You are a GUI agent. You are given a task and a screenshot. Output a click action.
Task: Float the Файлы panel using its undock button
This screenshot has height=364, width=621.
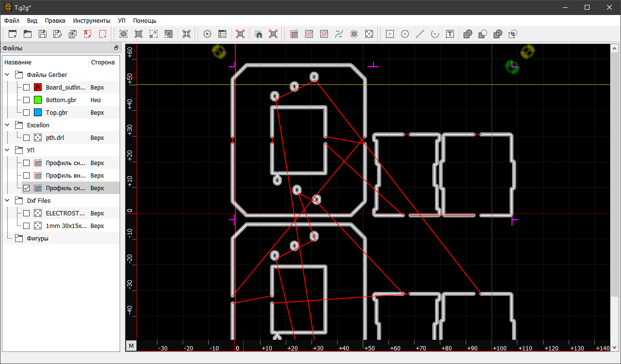click(x=116, y=48)
